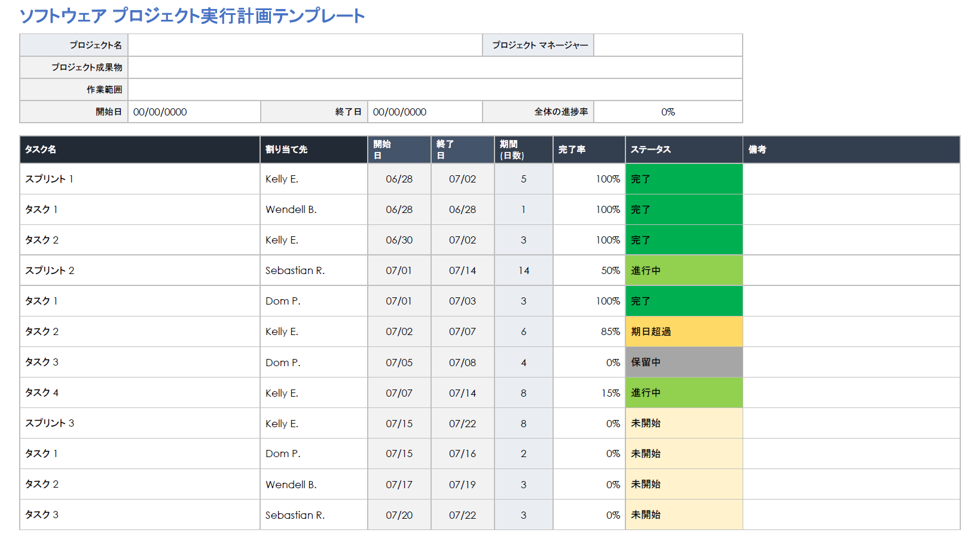Click the 完了率 column header

[590, 150]
